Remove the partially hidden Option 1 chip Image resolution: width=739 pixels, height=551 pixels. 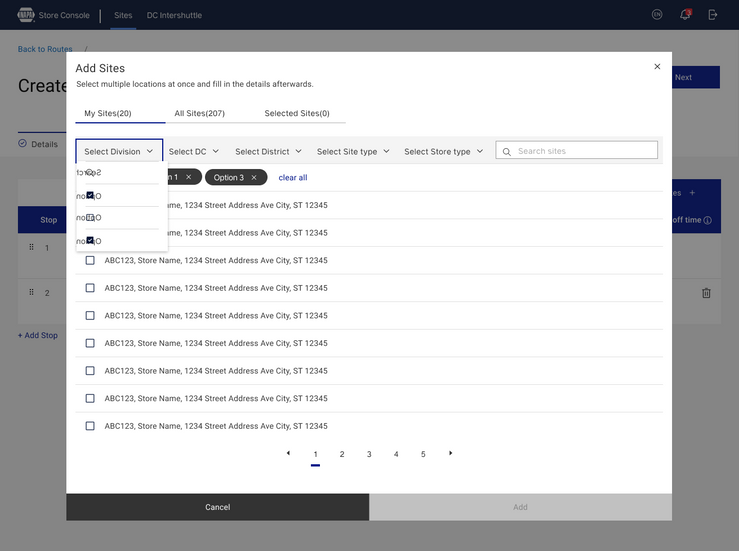(189, 177)
